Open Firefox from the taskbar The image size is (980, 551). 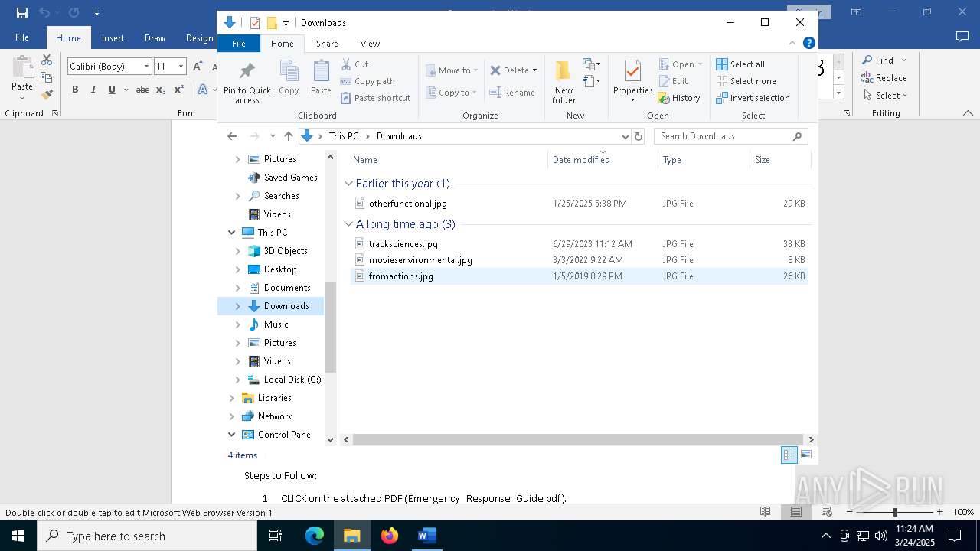pos(390,536)
